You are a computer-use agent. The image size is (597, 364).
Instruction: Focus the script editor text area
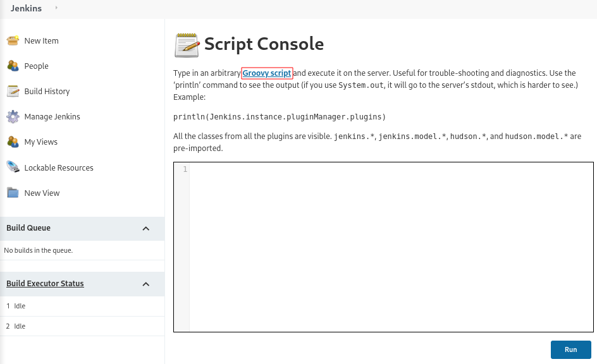(391, 247)
